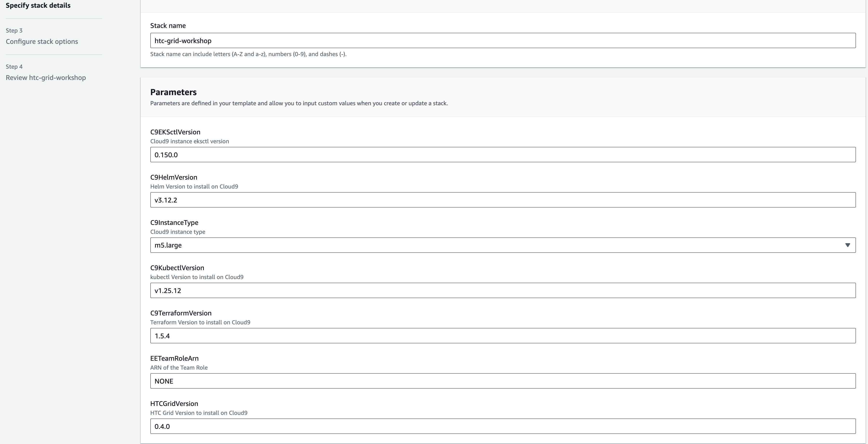This screenshot has height=444, width=868.
Task: Click the HTCGridVersion input field
Action: pyautogui.click(x=502, y=426)
